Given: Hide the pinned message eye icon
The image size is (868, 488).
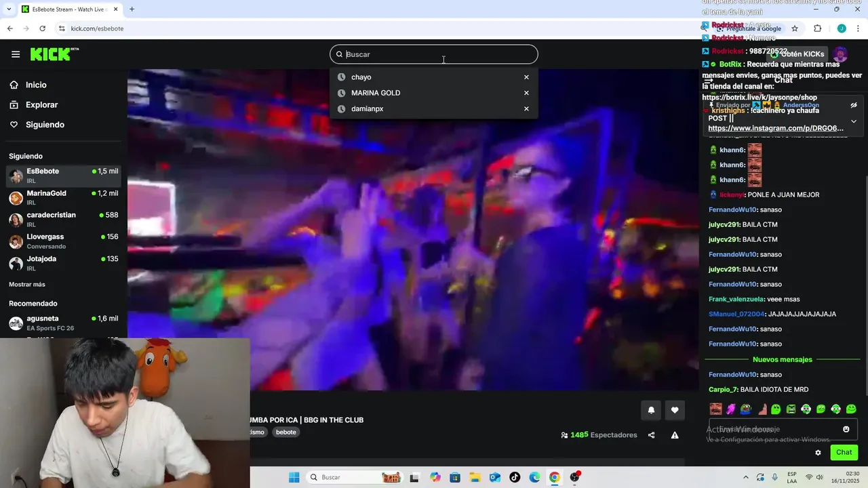Looking at the screenshot, I should click(854, 105).
